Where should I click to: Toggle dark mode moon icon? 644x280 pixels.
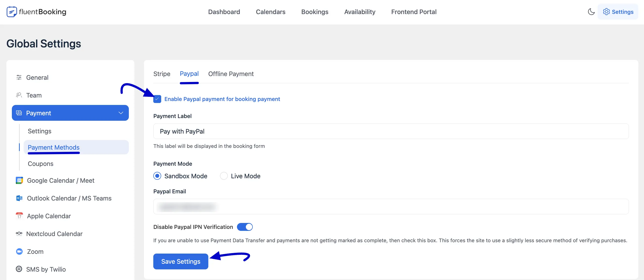pos(591,12)
